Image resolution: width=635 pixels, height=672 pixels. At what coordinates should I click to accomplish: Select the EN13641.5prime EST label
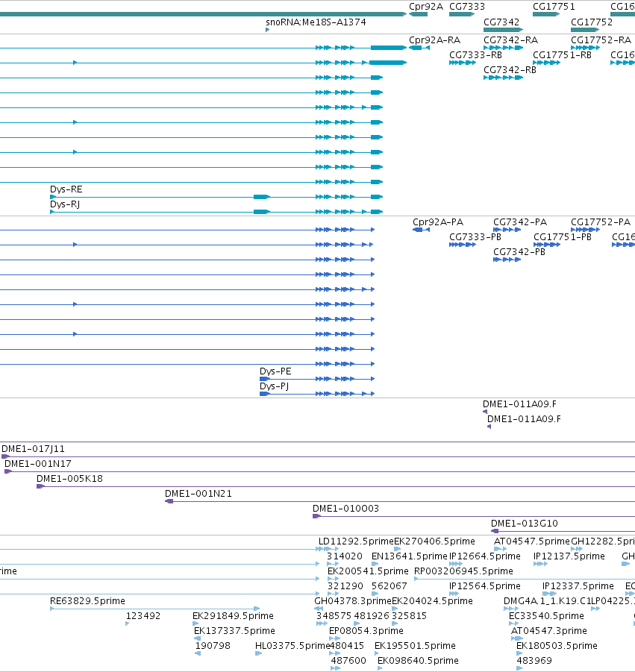pos(410,556)
